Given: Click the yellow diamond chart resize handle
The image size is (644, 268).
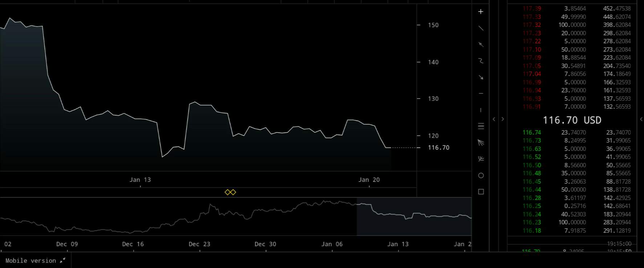Looking at the screenshot, I should (230, 192).
